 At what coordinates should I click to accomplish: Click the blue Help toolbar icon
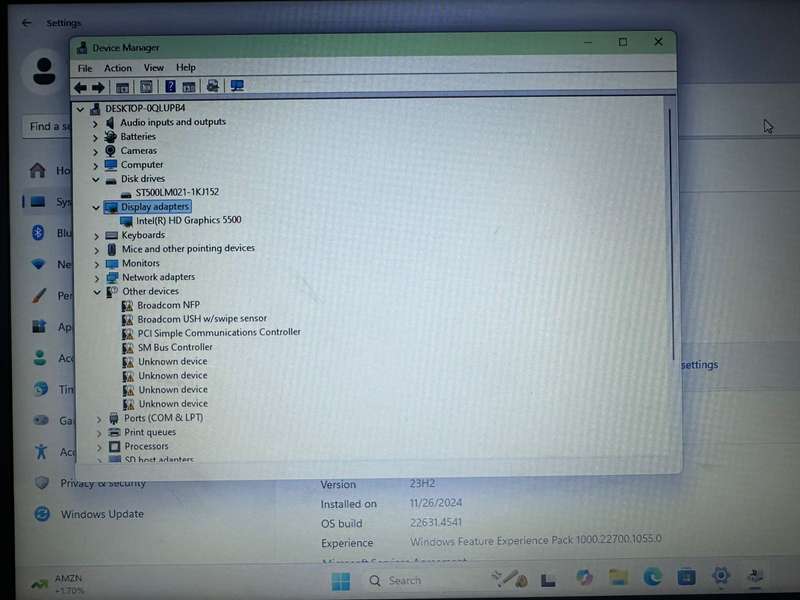[170, 86]
